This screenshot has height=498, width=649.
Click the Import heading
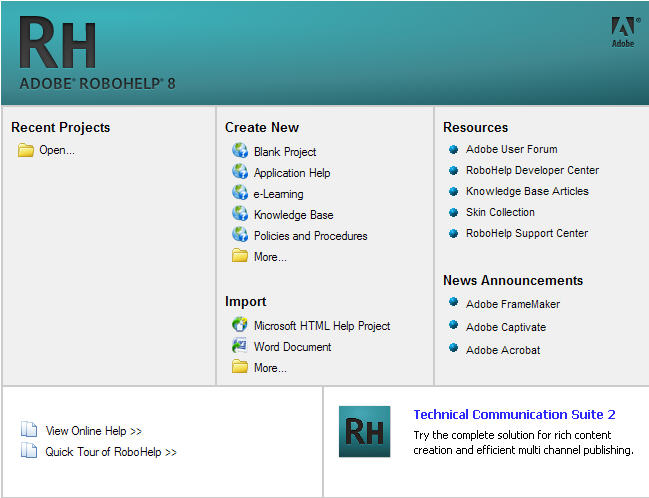(x=245, y=302)
